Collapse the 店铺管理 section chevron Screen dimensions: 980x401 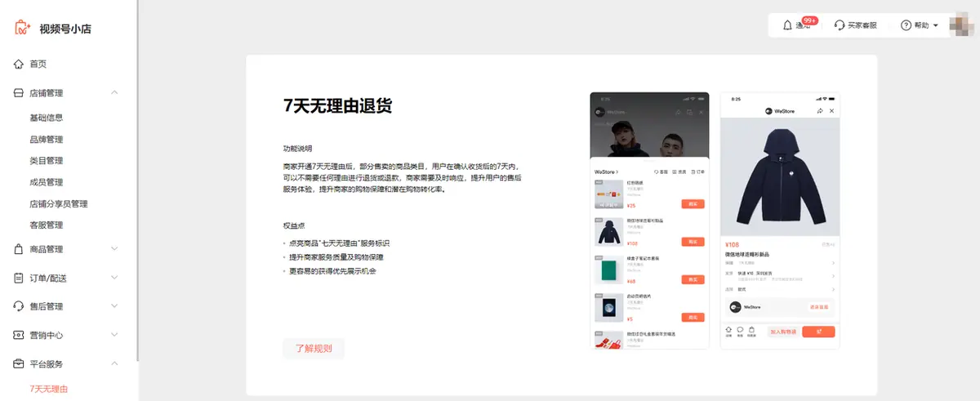point(114,93)
